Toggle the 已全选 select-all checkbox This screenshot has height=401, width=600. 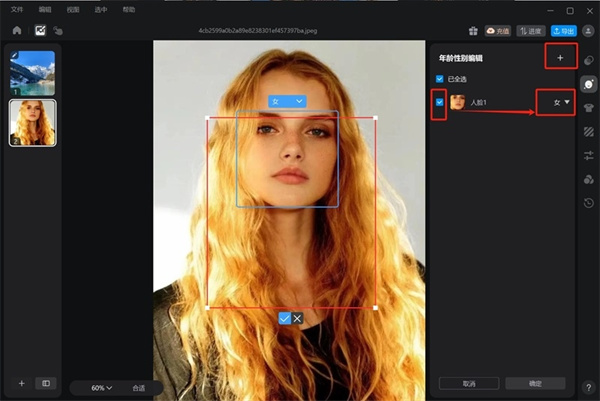(441, 79)
